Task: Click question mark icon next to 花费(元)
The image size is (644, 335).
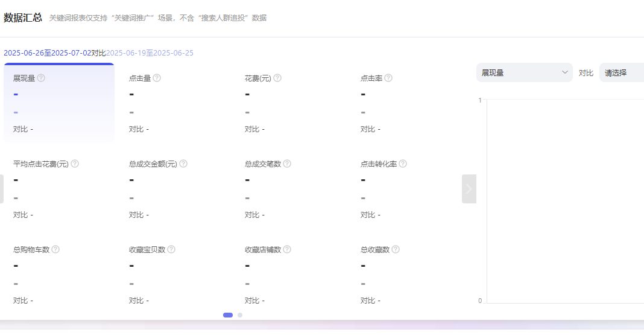Action: tap(277, 78)
